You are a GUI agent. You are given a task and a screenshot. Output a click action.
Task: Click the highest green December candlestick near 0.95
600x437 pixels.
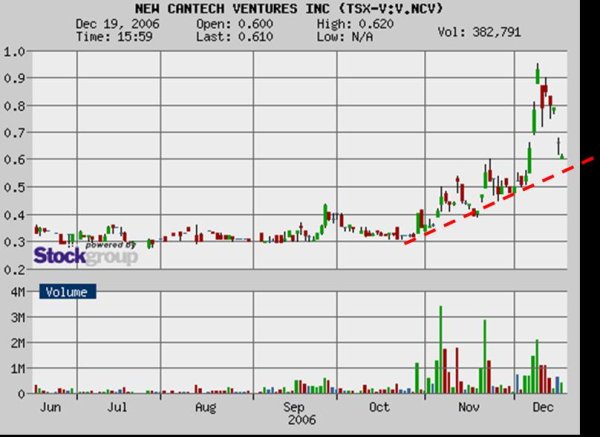coord(538,73)
